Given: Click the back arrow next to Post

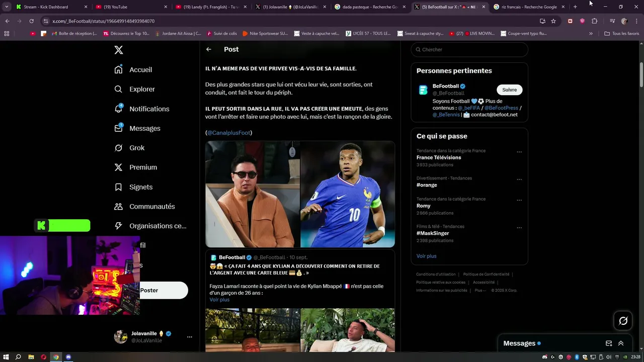Looking at the screenshot, I should pyautogui.click(x=209, y=49).
